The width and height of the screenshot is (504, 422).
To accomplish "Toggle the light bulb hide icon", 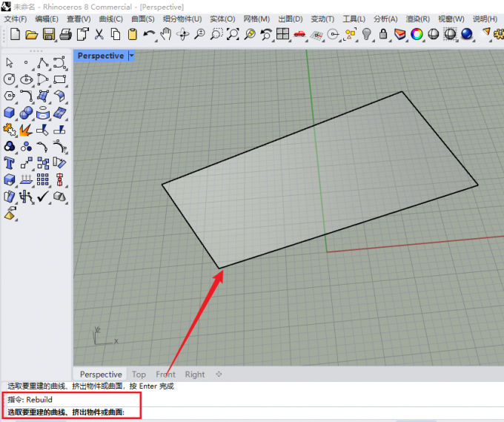I will point(366,34).
